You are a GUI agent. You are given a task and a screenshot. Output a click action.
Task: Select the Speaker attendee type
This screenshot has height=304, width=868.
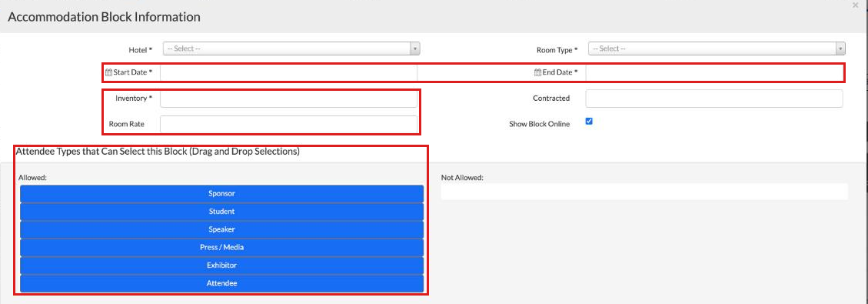tap(222, 229)
